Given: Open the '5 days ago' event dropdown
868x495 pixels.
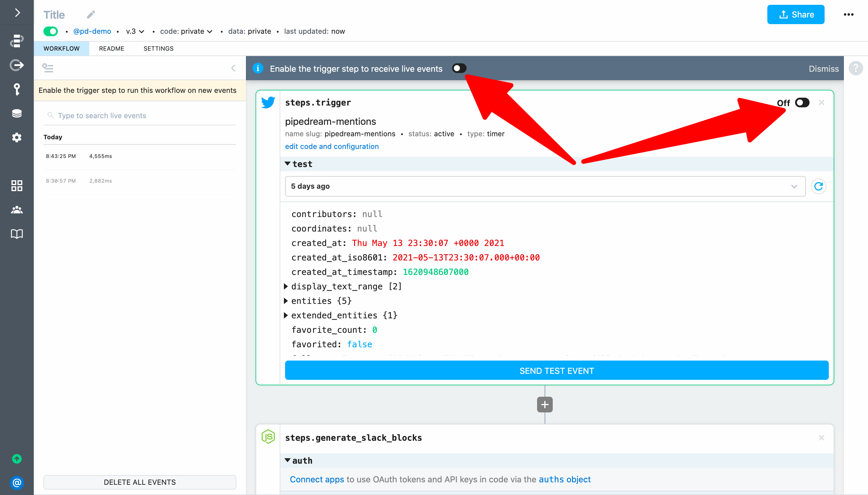Looking at the screenshot, I should pyautogui.click(x=545, y=186).
